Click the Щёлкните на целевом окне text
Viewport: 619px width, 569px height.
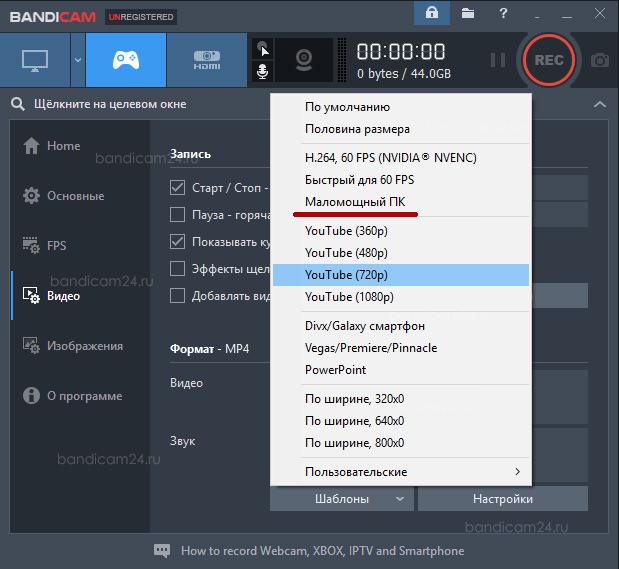[110, 104]
